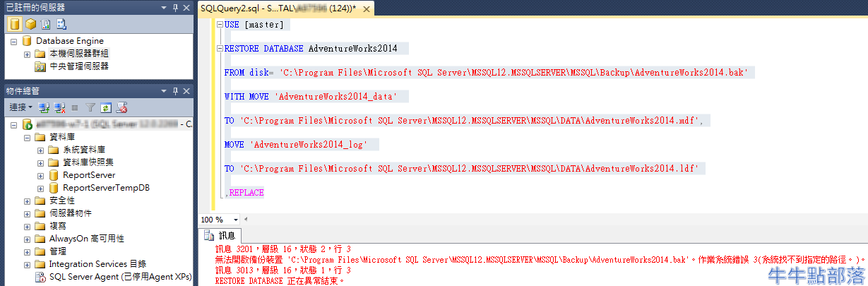Select the 中央管理伺服器 item
The image size is (868, 286).
point(79,66)
